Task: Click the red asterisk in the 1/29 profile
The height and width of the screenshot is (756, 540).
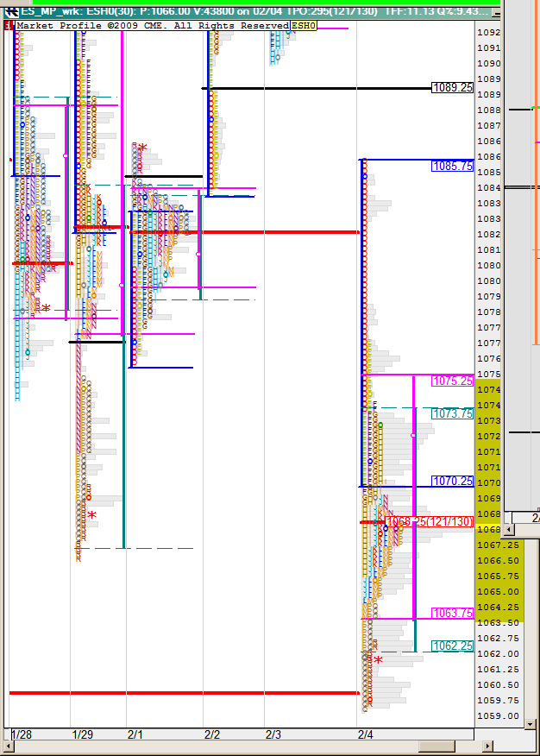Action: point(91,516)
